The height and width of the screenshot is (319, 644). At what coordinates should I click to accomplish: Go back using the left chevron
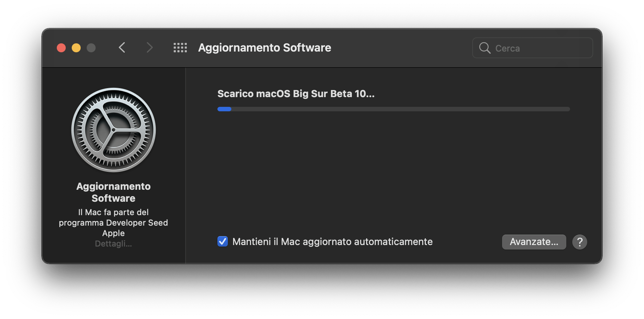tap(122, 48)
